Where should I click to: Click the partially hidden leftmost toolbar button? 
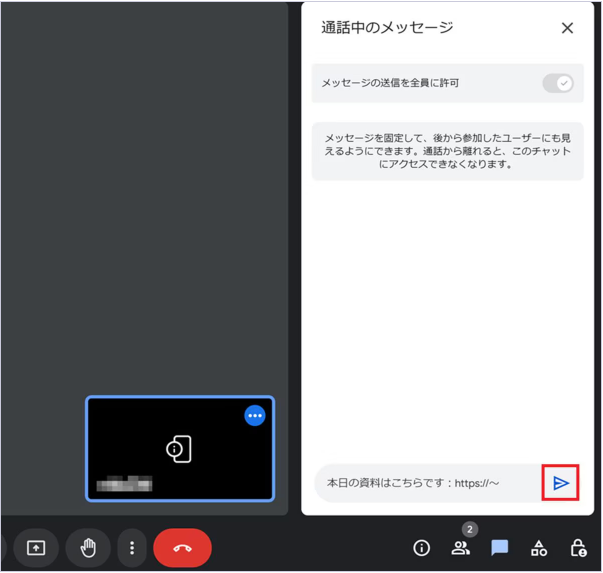tap(3, 548)
